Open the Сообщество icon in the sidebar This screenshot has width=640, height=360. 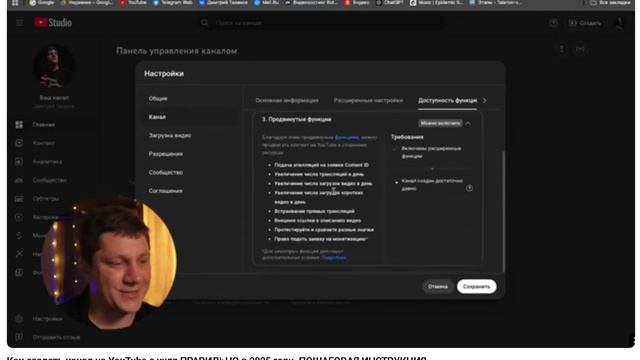tap(19, 180)
